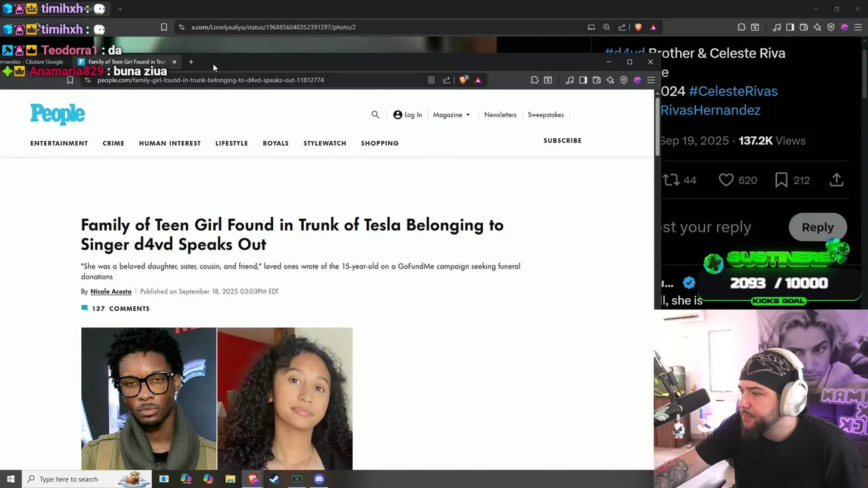Bookmark the tweet with 212 bookmarks
Viewport: 868px width, 488px height.
(x=792, y=180)
